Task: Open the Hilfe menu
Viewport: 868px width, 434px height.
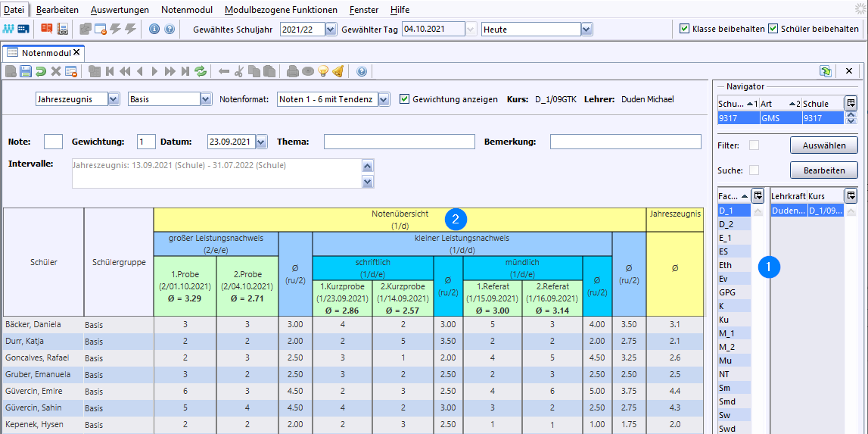Action: 400,10
